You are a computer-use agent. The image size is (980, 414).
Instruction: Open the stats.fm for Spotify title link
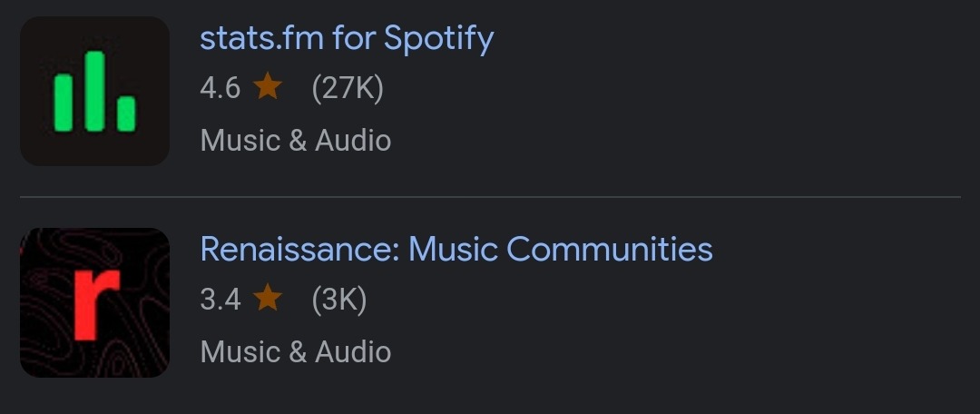(x=347, y=38)
